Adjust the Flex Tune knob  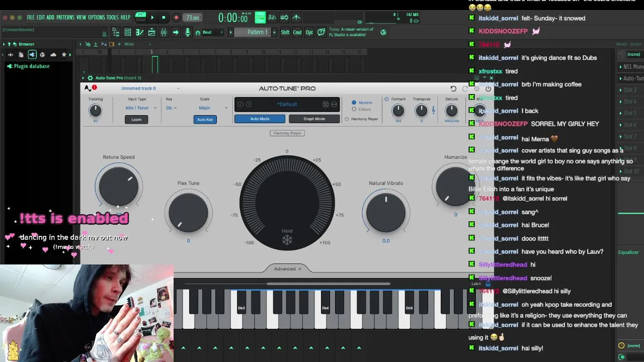[x=189, y=212]
